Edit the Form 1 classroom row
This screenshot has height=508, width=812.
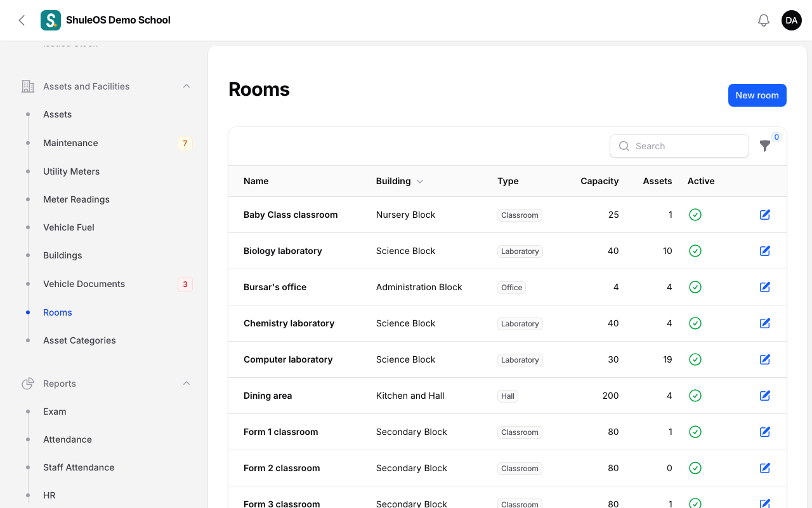coord(765,432)
